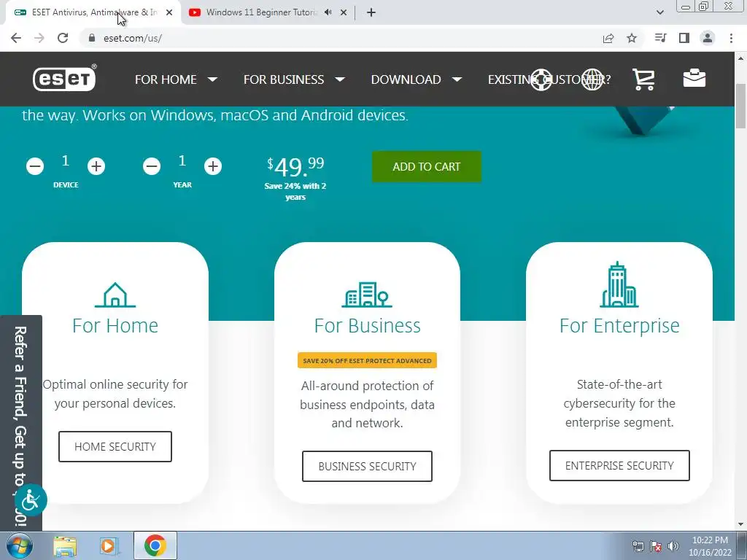Open the globe language selector icon
This screenshot has width=747, height=560.
(592, 79)
